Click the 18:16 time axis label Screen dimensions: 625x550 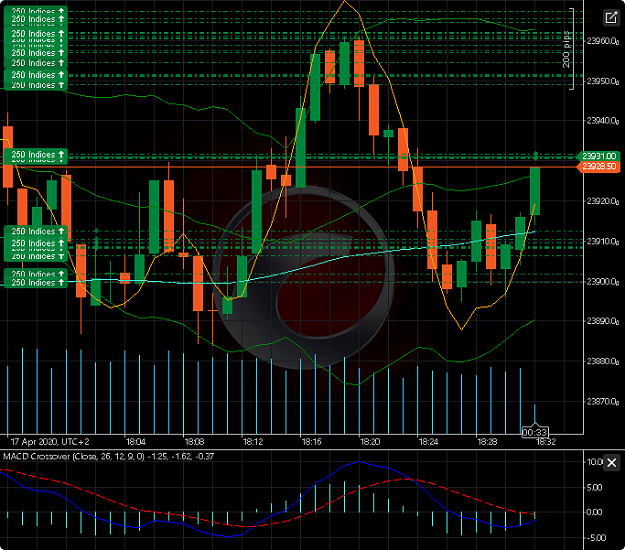pos(311,442)
